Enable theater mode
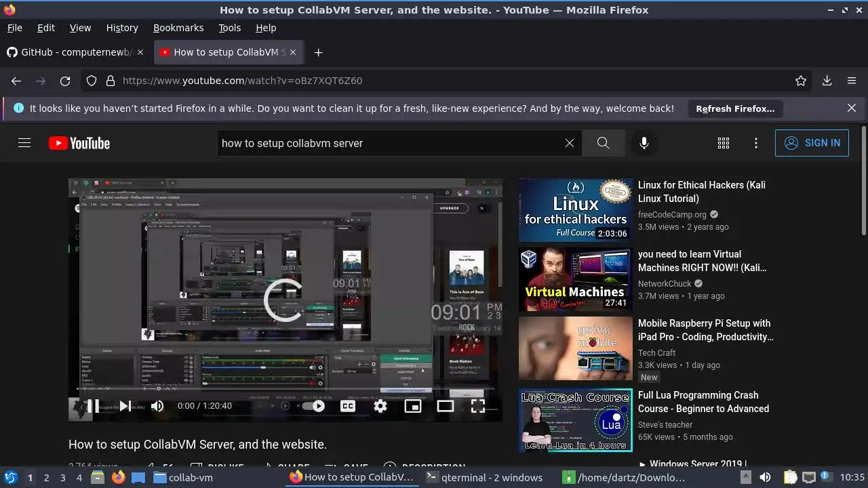 pos(446,406)
